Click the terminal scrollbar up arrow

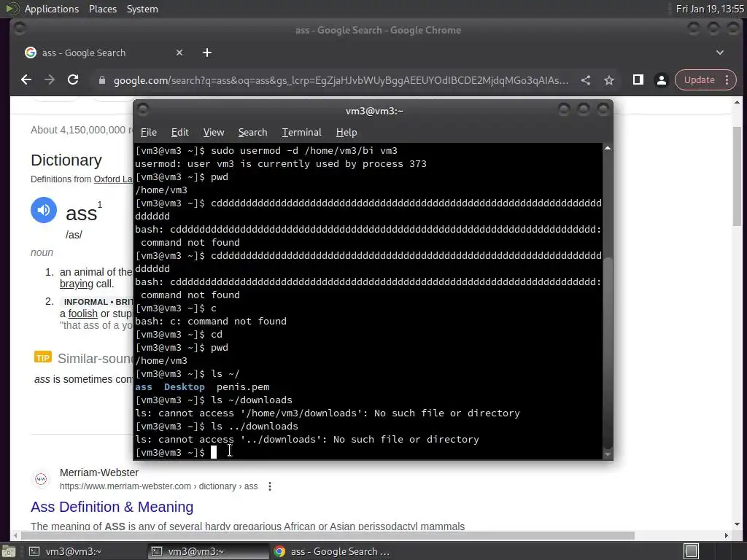(608, 149)
